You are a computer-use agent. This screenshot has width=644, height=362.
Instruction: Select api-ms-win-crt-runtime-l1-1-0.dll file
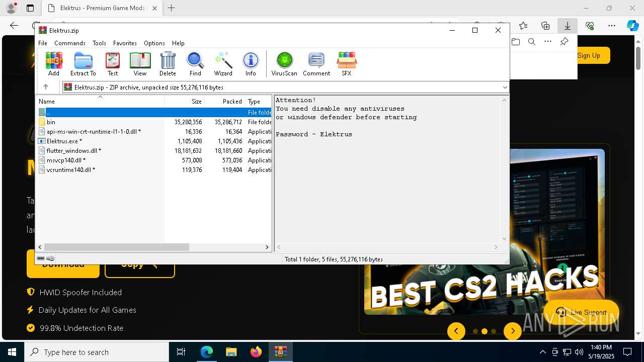153,132
